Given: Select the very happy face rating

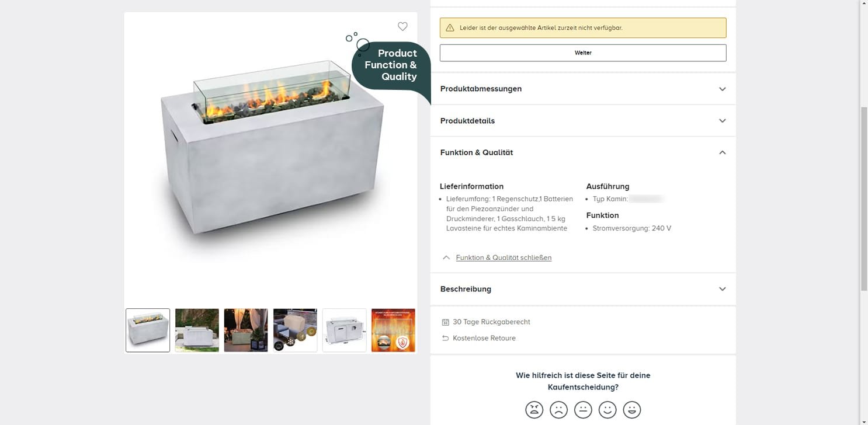Looking at the screenshot, I should [632, 410].
